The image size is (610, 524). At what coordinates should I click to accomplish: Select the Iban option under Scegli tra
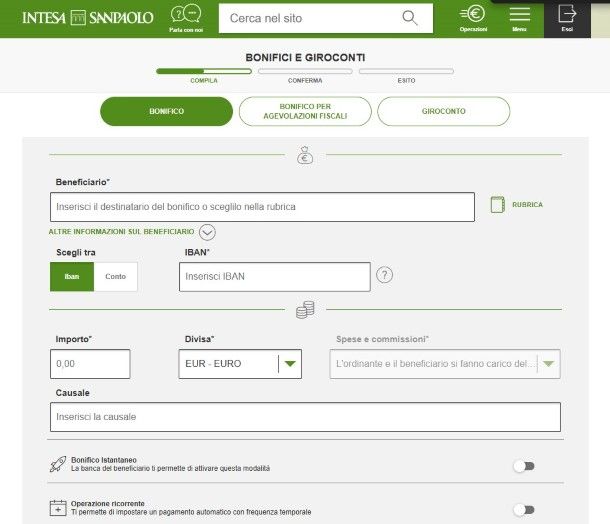pyautogui.click(x=72, y=277)
